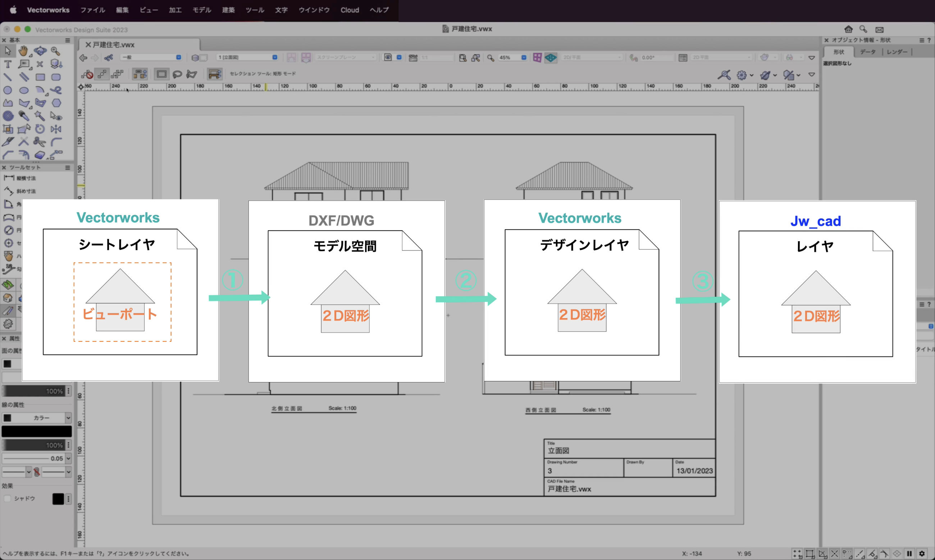
Task: Toggle the linked line markers chain icon
Action: tap(37, 472)
